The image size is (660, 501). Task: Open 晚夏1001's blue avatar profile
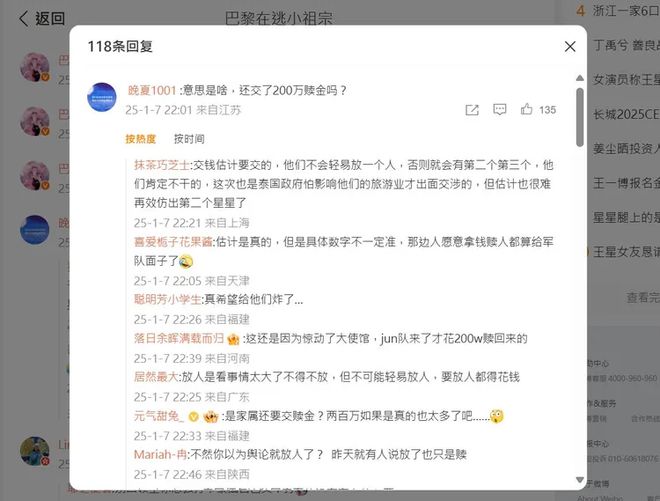tap(101, 97)
